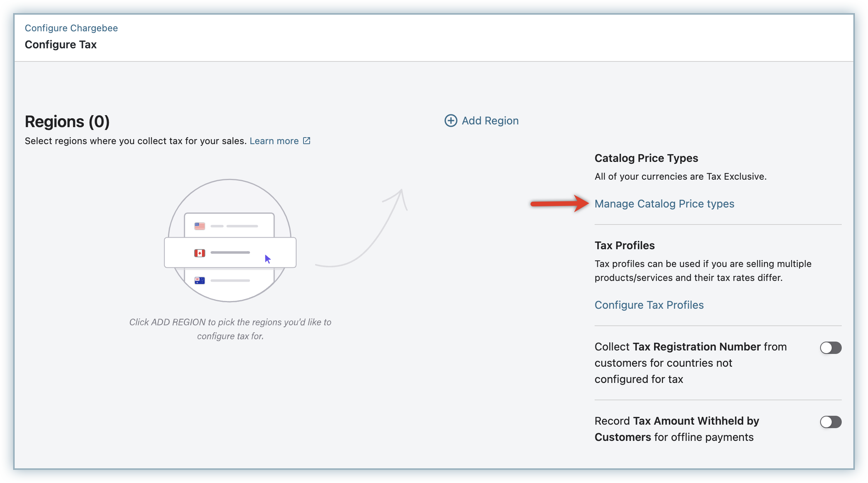Click the Add Region button text
868x483 pixels.
[490, 121]
